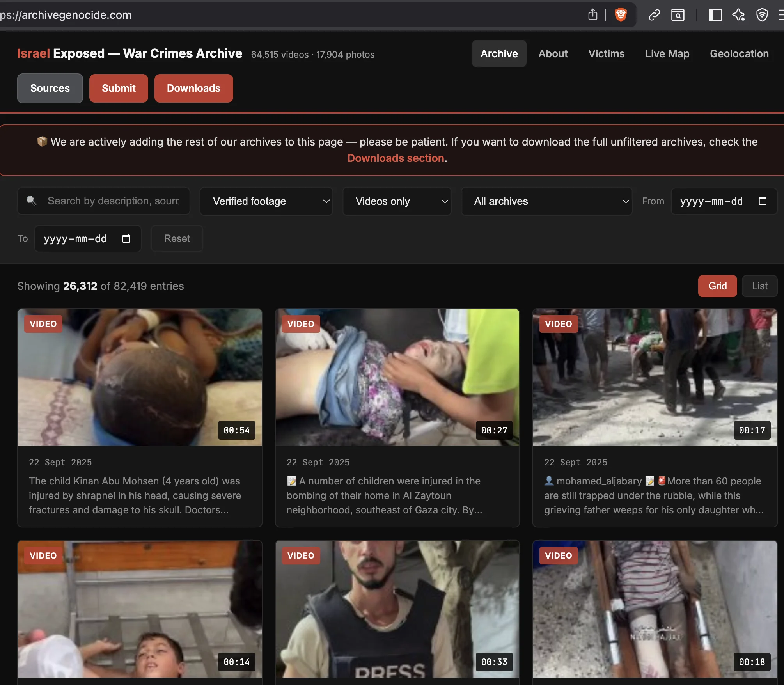
Task: Open the tab search icon in the toolbar
Action: click(x=678, y=15)
